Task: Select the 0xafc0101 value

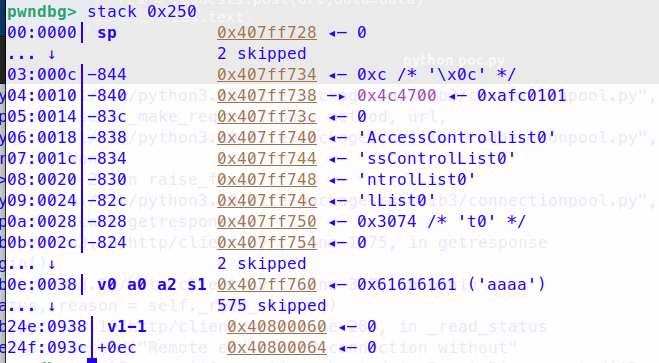Action: click(x=522, y=96)
